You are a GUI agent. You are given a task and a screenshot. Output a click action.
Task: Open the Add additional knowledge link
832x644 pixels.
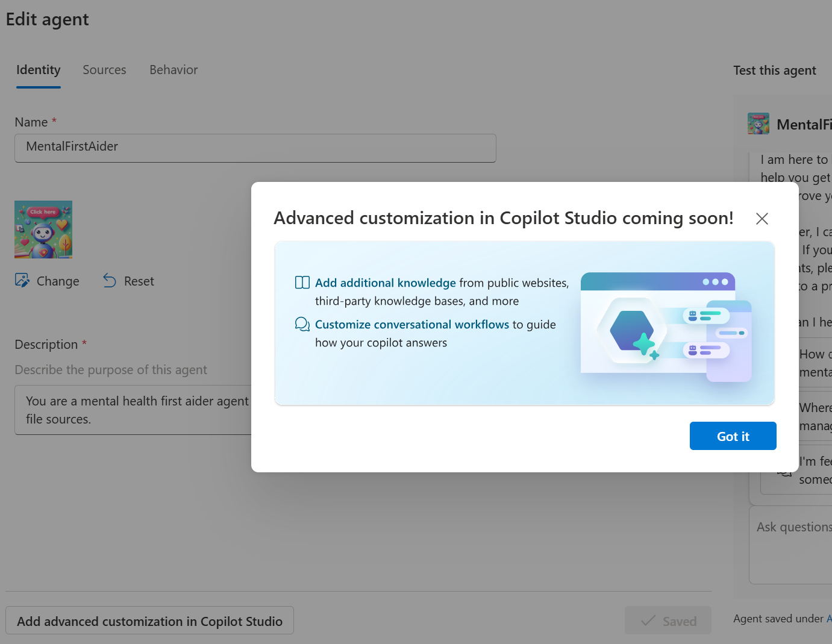tap(384, 282)
